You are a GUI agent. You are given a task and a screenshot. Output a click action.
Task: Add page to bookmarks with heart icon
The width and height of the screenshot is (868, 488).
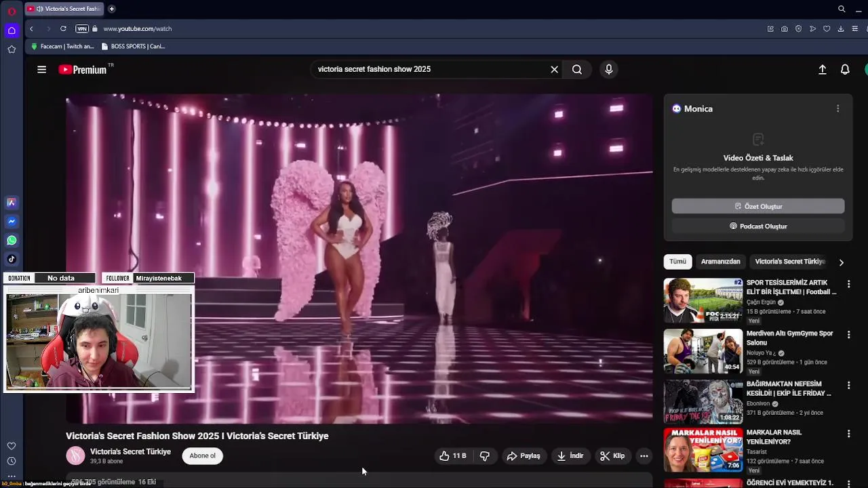tap(827, 28)
